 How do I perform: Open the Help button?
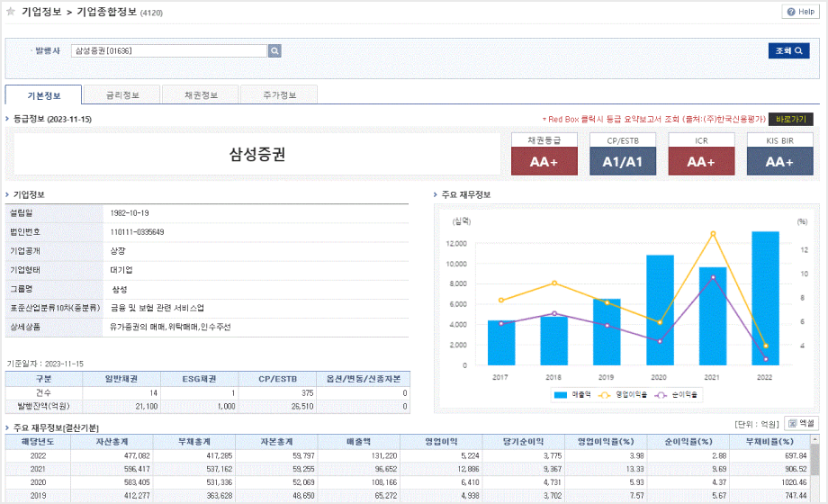click(x=800, y=12)
